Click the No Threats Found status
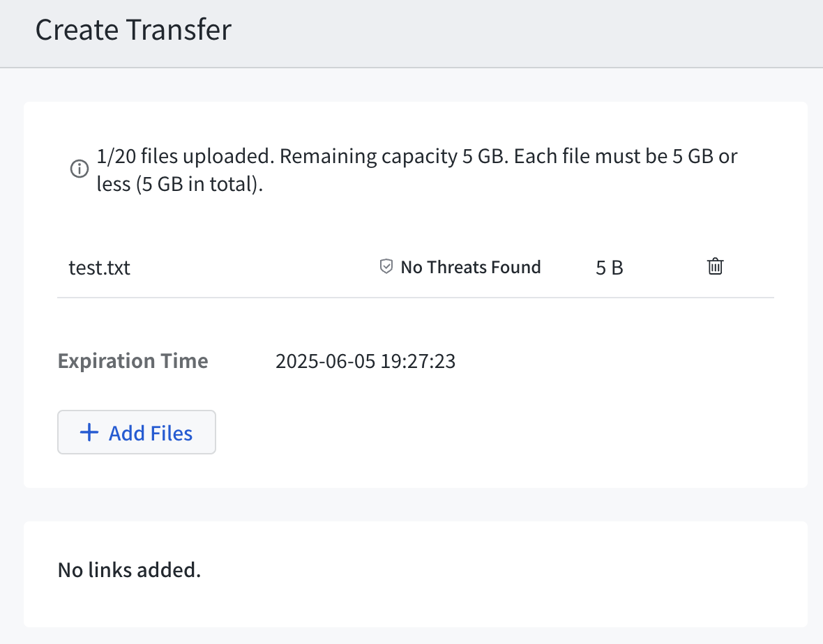The width and height of the screenshot is (823, 644). [x=470, y=267]
